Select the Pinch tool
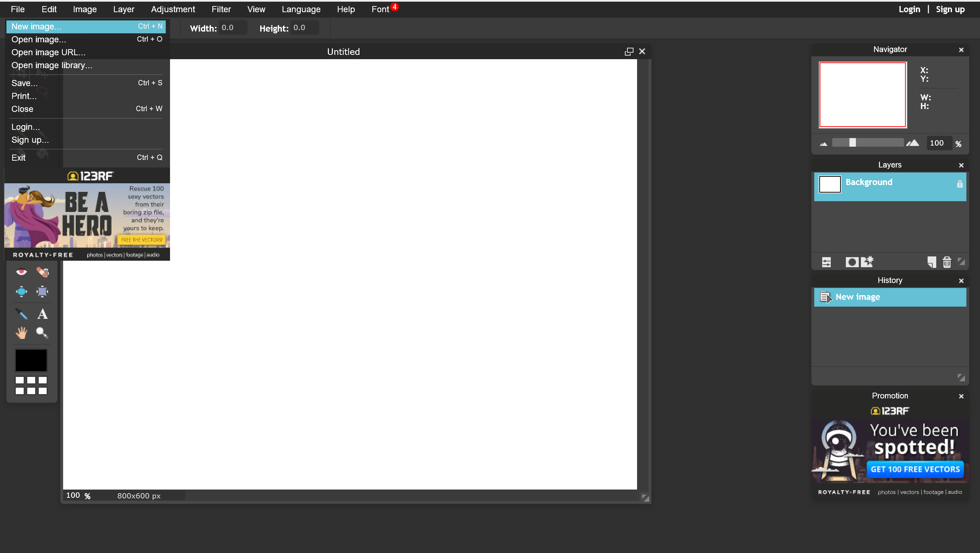Screen dimensions: 980x553 click(x=42, y=292)
